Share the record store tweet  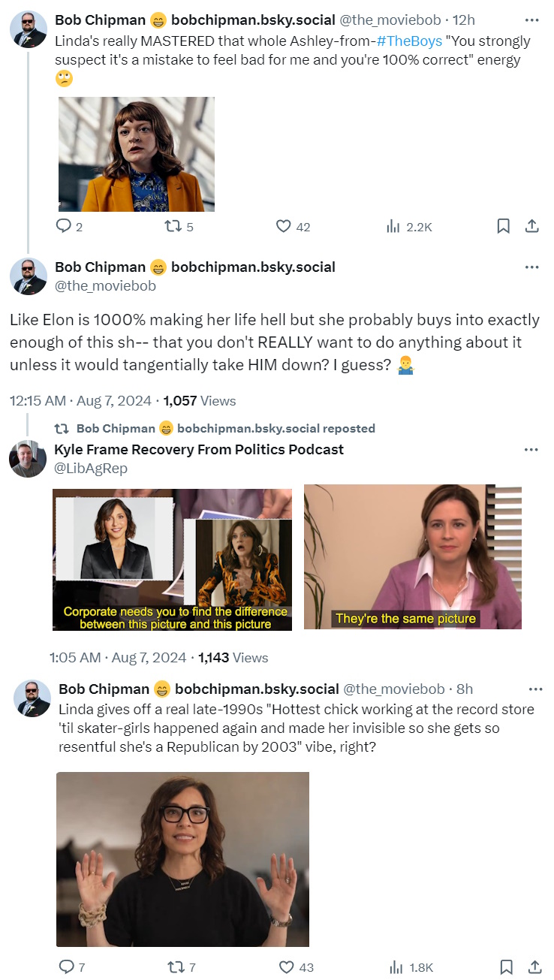tap(534, 967)
